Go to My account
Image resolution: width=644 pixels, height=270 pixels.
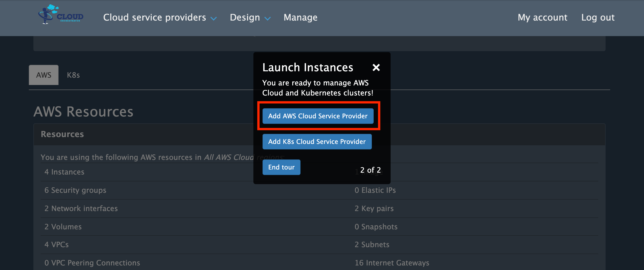542,18
